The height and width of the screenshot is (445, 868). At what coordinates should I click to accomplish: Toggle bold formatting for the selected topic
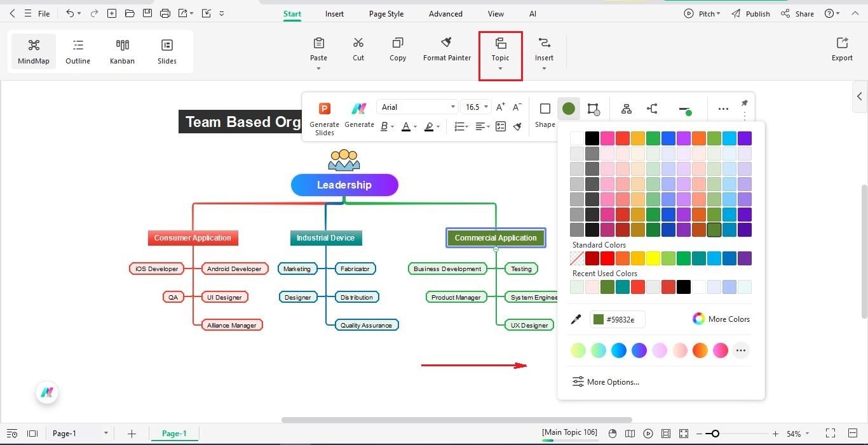click(384, 126)
